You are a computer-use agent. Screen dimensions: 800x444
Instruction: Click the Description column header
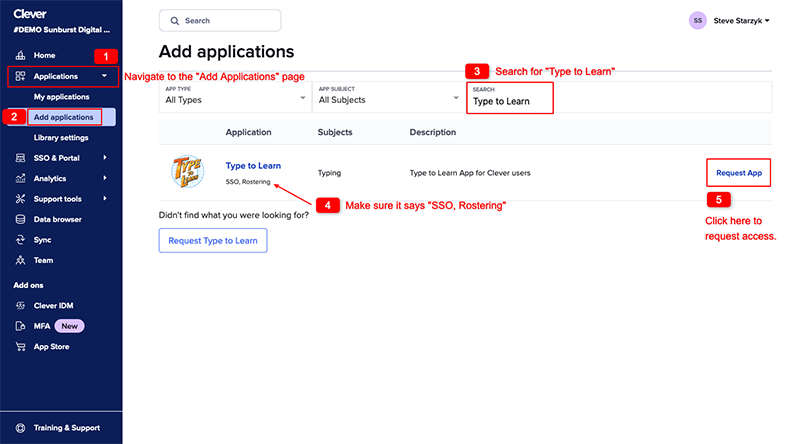(x=433, y=132)
